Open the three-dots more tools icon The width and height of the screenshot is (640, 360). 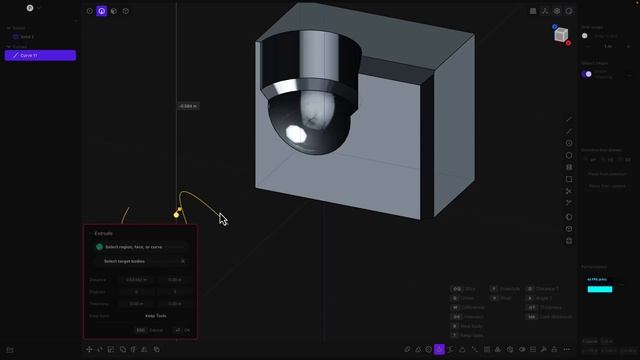pyautogui.click(x=567, y=349)
